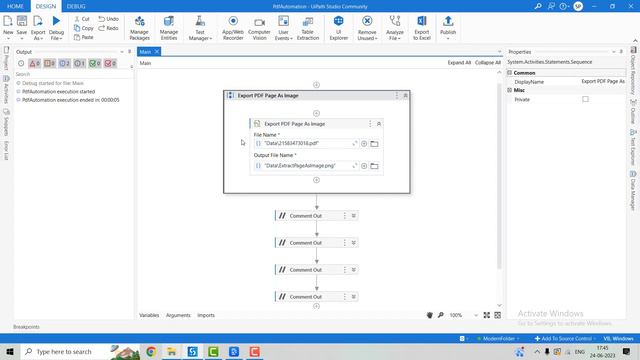Search in the Output panel search box
Viewport: 640px width, 360px height.
73,74
